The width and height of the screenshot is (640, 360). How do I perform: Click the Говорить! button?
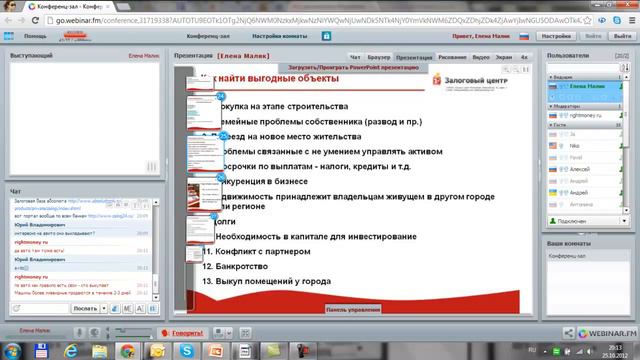click(183, 333)
